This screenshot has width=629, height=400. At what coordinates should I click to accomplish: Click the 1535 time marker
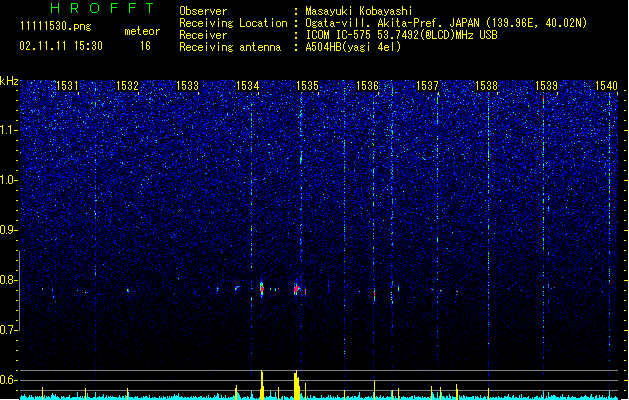[307, 86]
